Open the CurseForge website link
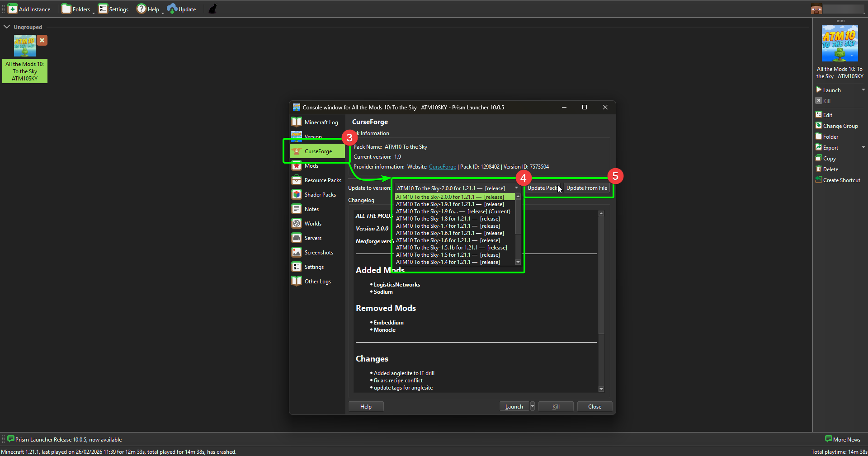This screenshot has width=868, height=456. click(443, 167)
